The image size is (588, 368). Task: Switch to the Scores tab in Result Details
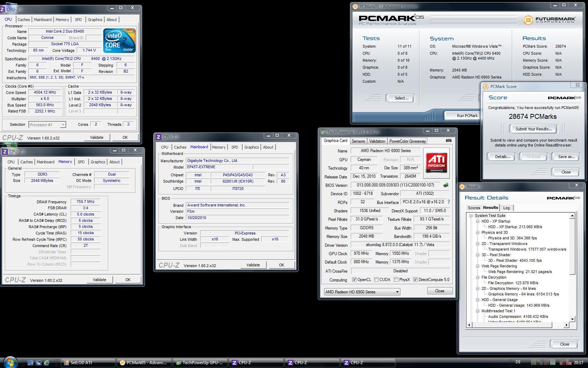474,208
